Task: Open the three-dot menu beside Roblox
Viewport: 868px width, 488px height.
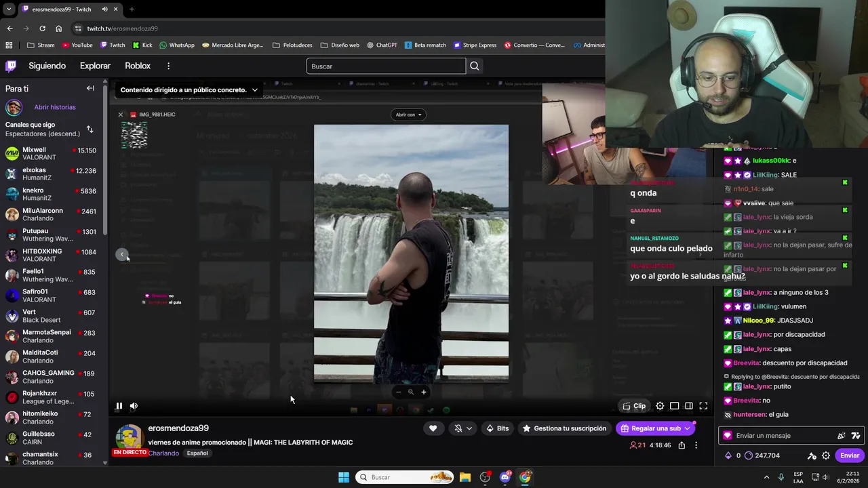Action: pos(168,66)
